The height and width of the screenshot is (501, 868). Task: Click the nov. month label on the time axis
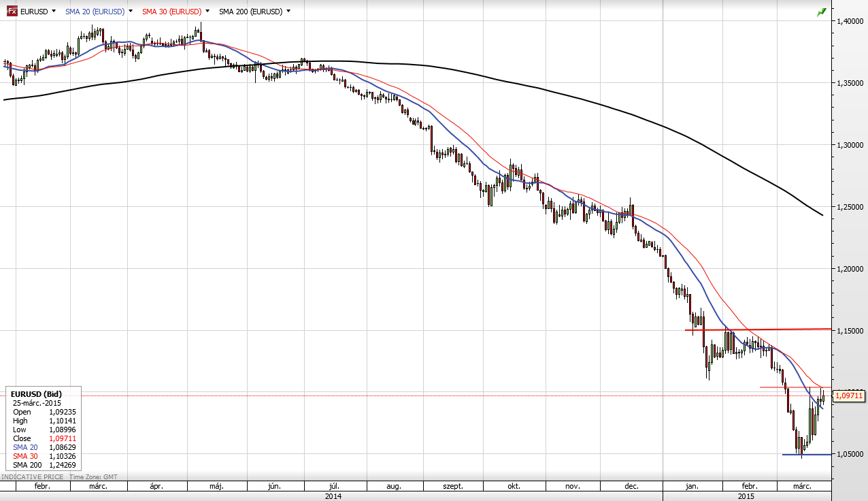pyautogui.click(x=572, y=487)
